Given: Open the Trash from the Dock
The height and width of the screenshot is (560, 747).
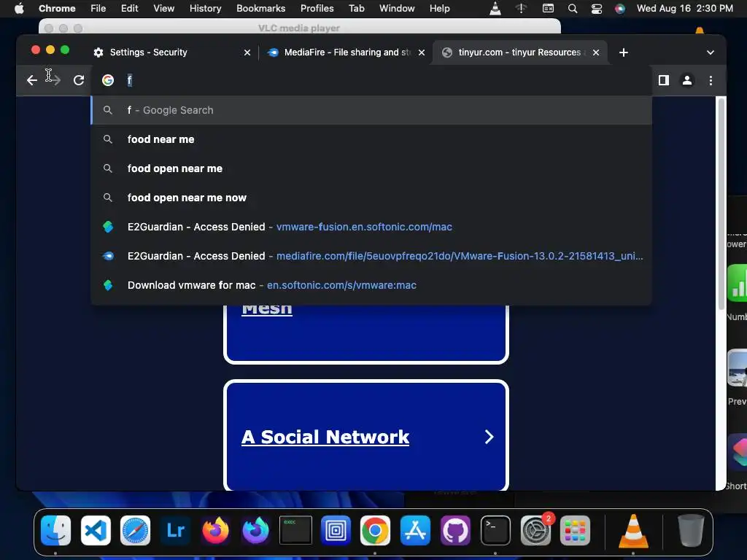Looking at the screenshot, I should pyautogui.click(x=691, y=530).
